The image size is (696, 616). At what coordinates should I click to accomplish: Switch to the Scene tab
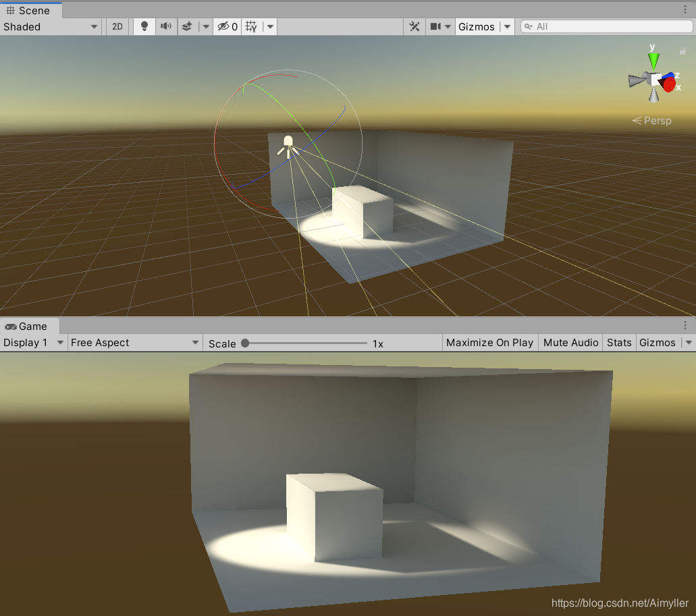point(30,10)
